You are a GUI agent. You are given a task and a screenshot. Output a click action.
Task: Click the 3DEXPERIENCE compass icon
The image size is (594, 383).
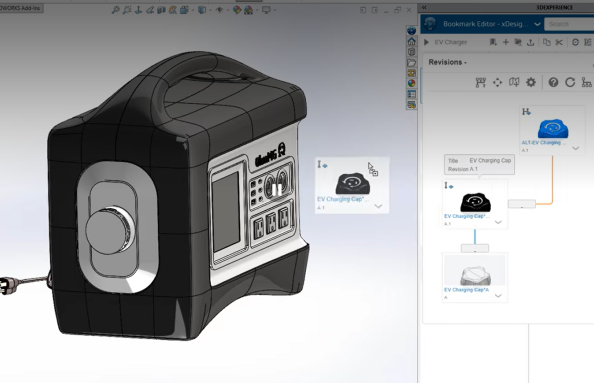coord(430,24)
